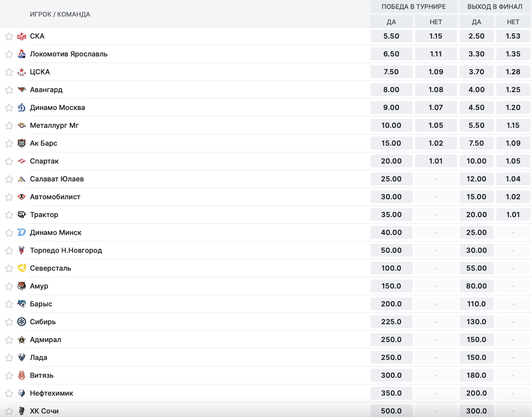Click the Авангард team logo
Viewport: 532px width, 417px height.
click(x=22, y=90)
